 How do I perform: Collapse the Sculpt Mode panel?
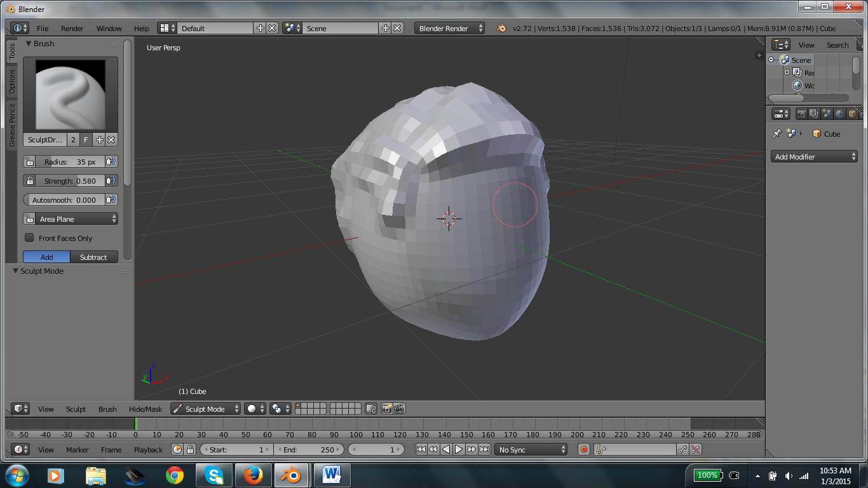click(16, 271)
